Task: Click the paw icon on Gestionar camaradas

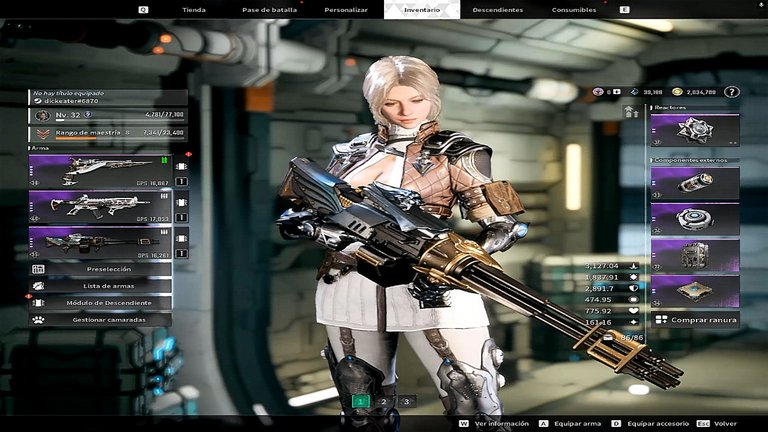Action: (x=38, y=319)
